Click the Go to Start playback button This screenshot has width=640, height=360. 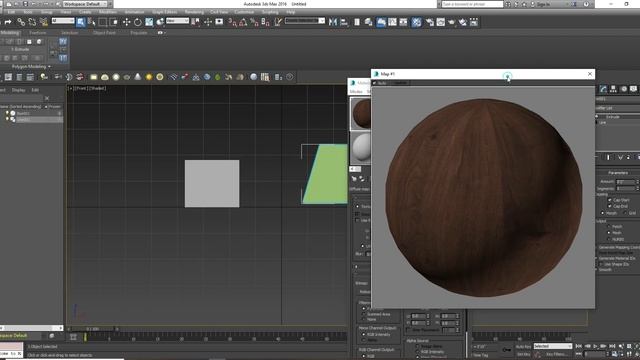pos(579,346)
